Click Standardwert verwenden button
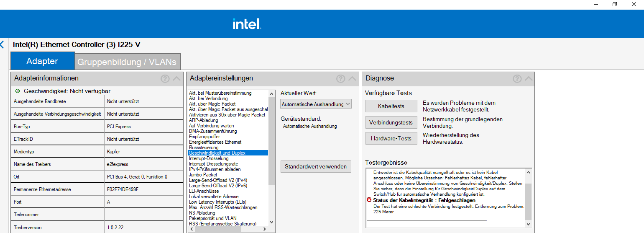The image size is (644, 233). [316, 166]
